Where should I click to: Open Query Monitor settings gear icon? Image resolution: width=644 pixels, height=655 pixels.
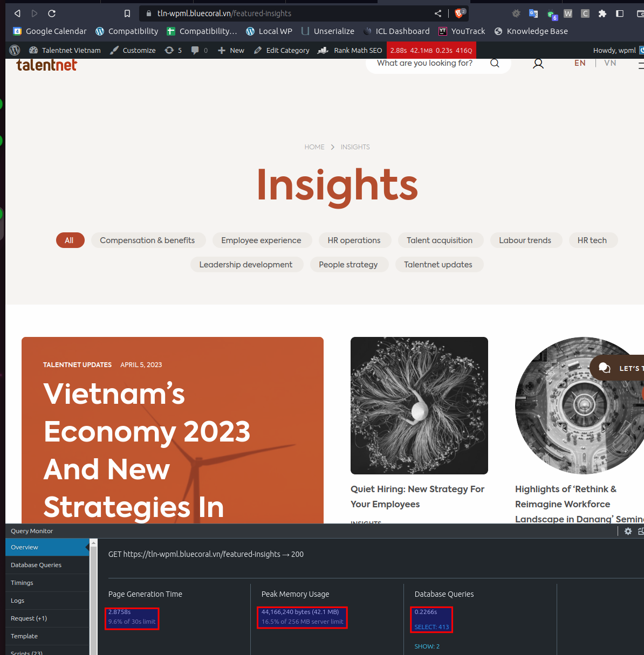pos(628,531)
